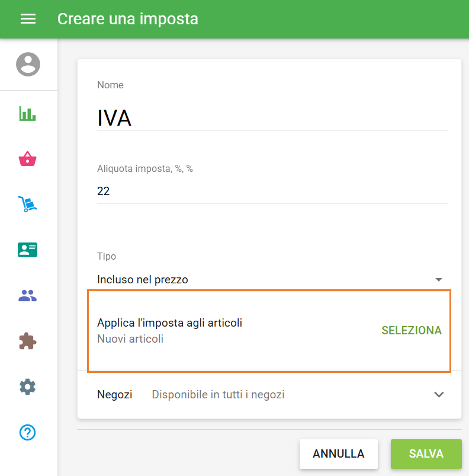The width and height of the screenshot is (469, 476).
Task: Open the user account profile icon
Action: tap(28, 64)
